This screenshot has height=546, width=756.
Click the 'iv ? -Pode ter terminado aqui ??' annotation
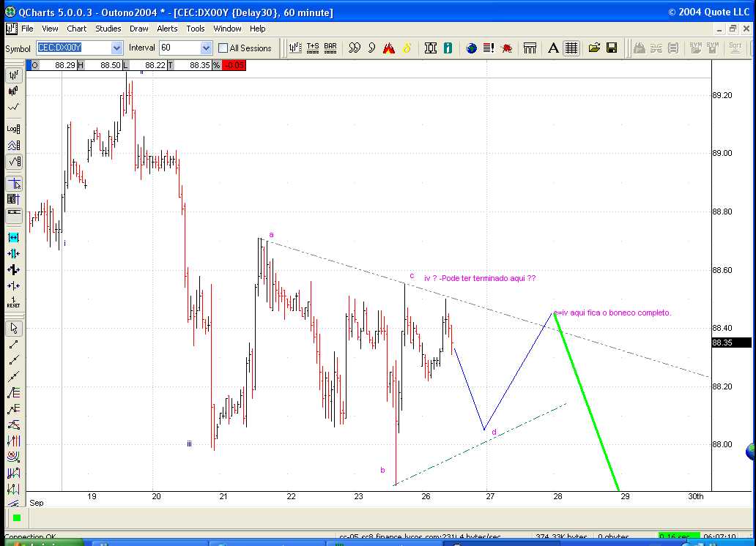click(x=480, y=278)
